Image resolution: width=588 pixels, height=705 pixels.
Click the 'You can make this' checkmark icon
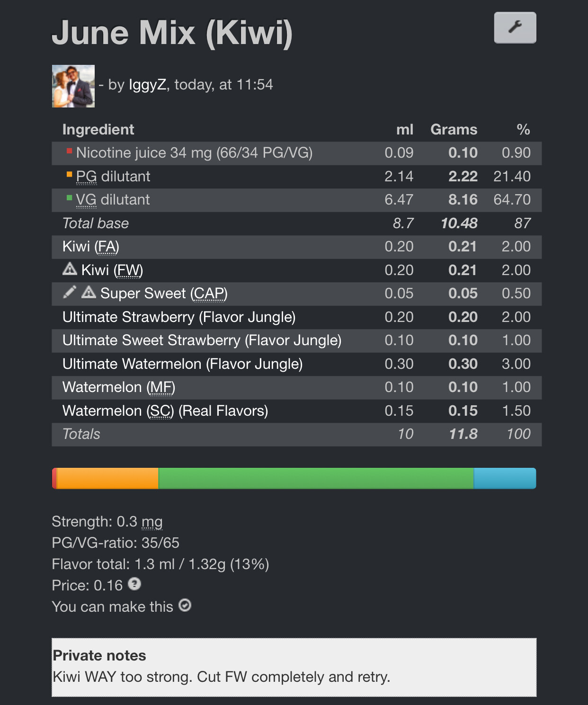(x=185, y=606)
